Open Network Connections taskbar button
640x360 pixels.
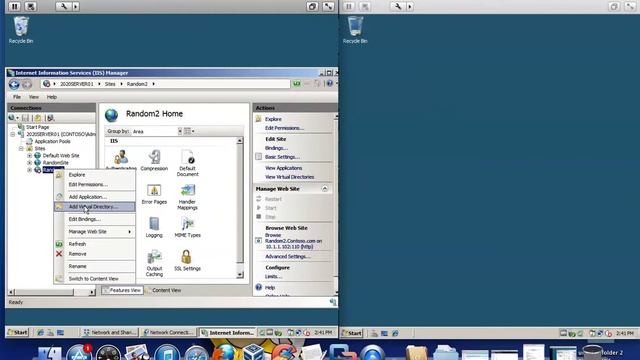coord(168,332)
